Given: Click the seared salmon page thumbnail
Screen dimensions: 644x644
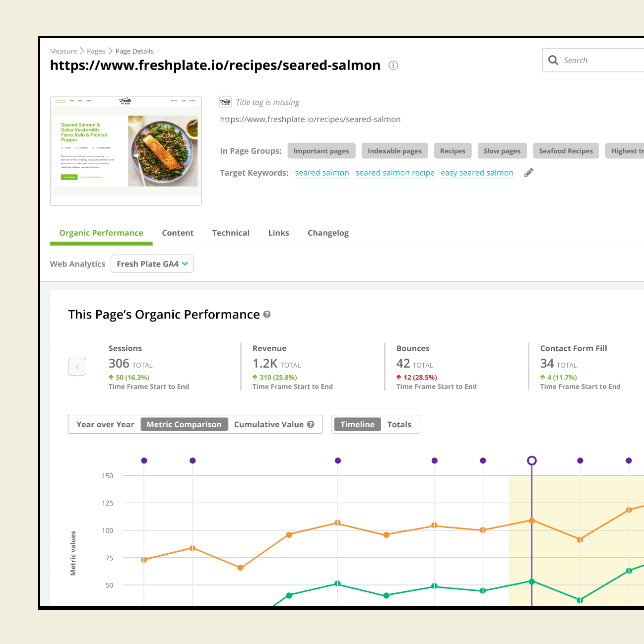Looking at the screenshot, I should coord(126,151).
